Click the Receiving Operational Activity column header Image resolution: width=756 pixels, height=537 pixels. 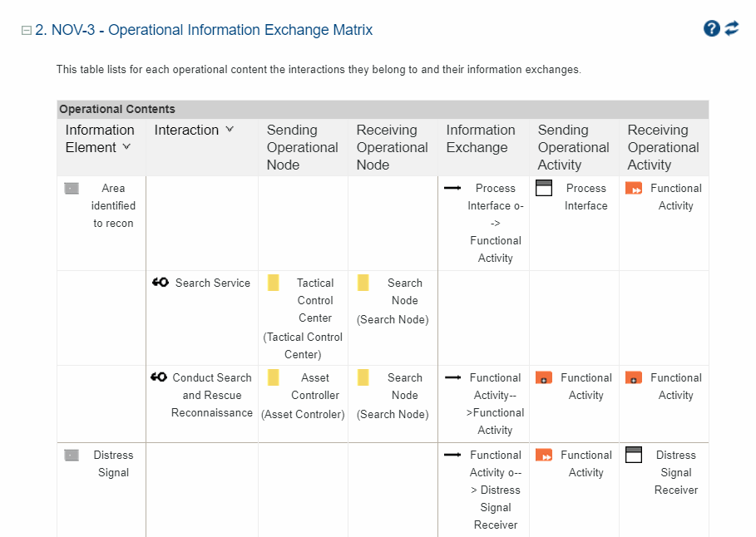663,147
